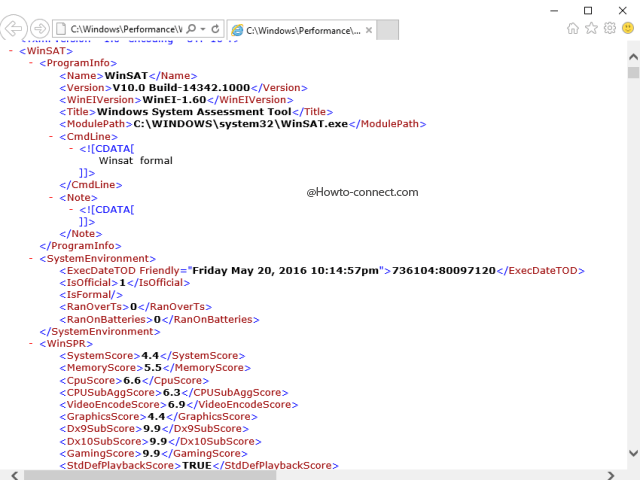Click the Friday May 20, 2016 date
Screen dimensions: 640x480
pos(285,271)
